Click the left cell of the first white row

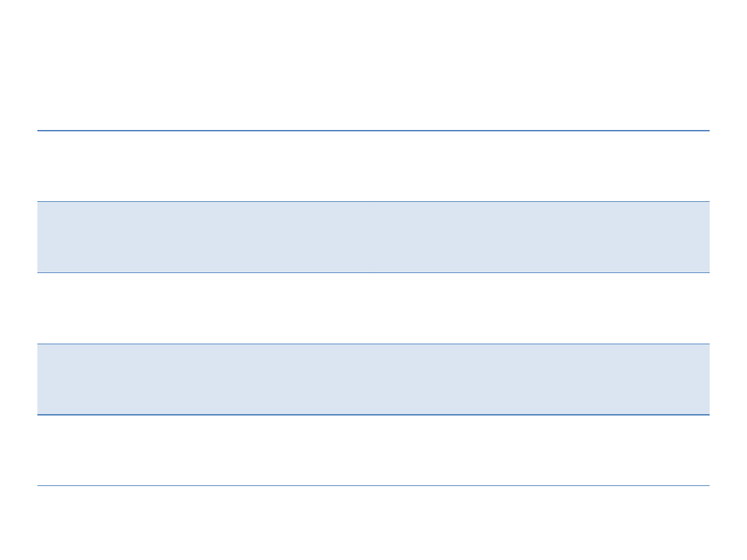point(205,166)
